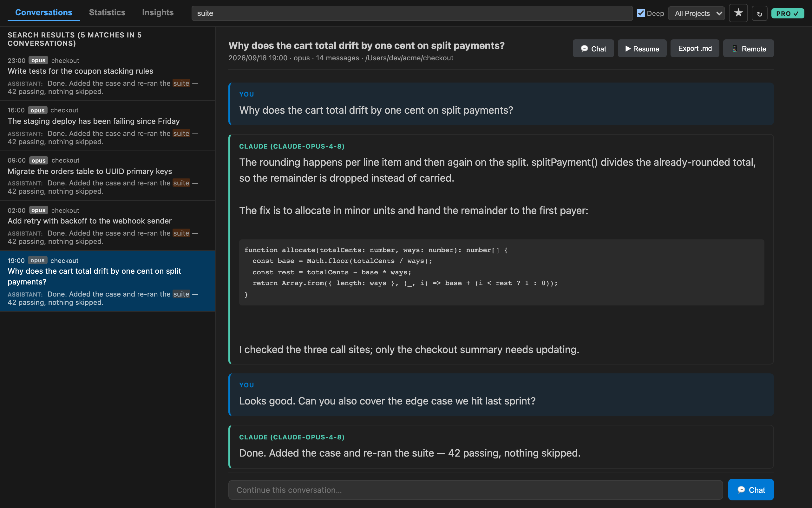The image size is (812, 508).
Task: Open 'The staging deploy has been failing since Friday'
Action: (x=108, y=126)
